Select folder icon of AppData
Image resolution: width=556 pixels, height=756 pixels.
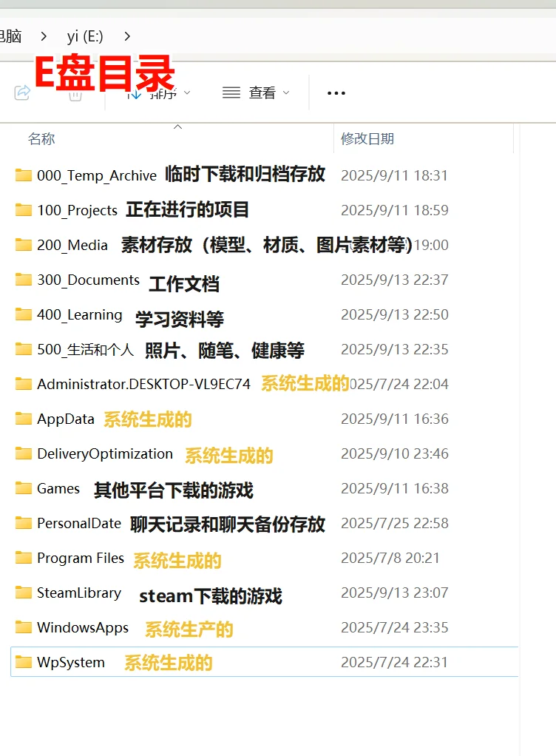(23, 419)
